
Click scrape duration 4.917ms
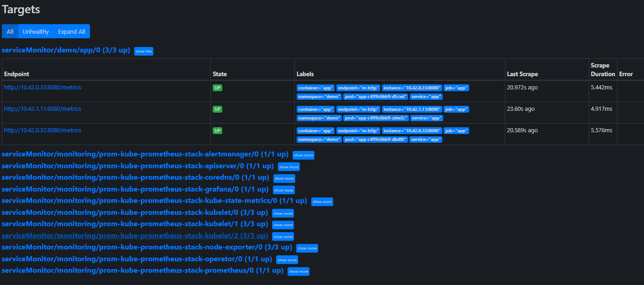(602, 109)
